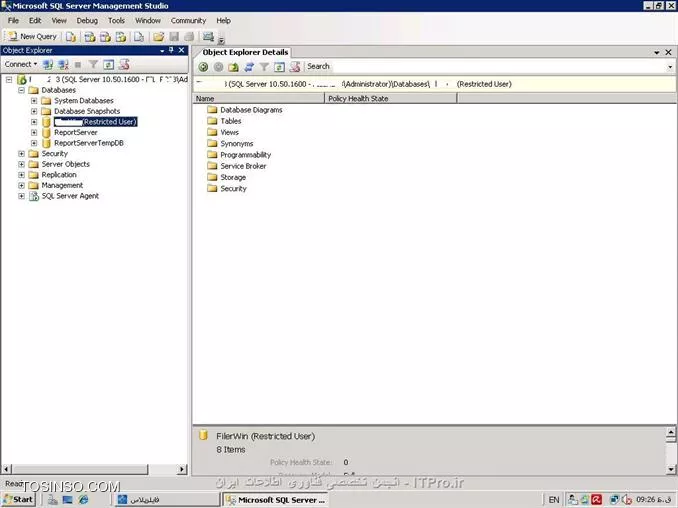Image resolution: width=678 pixels, height=508 pixels.
Task: Open the Tables folder in details list
Action: tap(231, 121)
